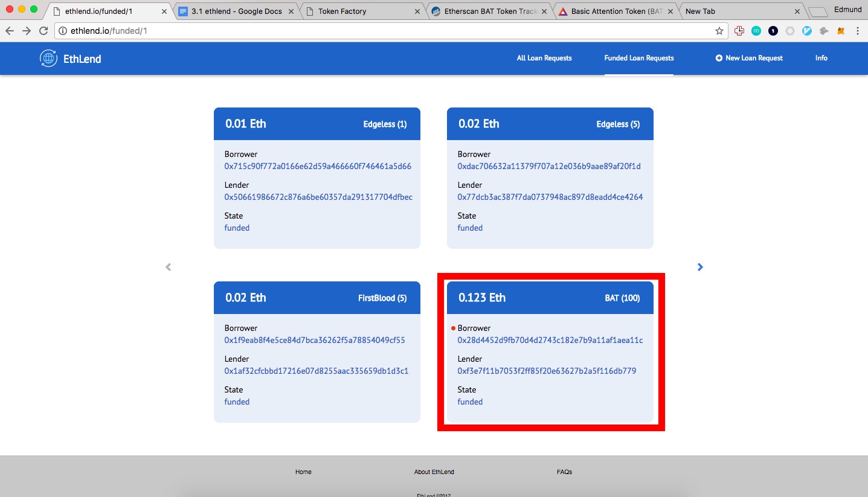This screenshot has width=868, height=497.
Task: Switch to the Basic Attention Token tab
Action: pyautogui.click(x=616, y=11)
